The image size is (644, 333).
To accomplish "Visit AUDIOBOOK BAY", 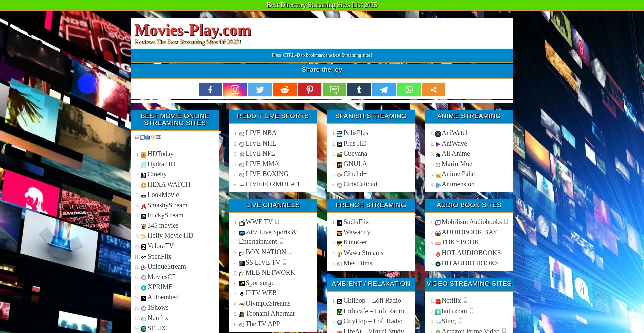I will coord(469,232).
